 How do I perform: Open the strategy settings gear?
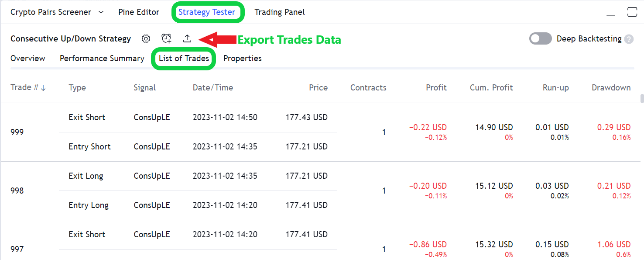pyautogui.click(x=146, y=38)
